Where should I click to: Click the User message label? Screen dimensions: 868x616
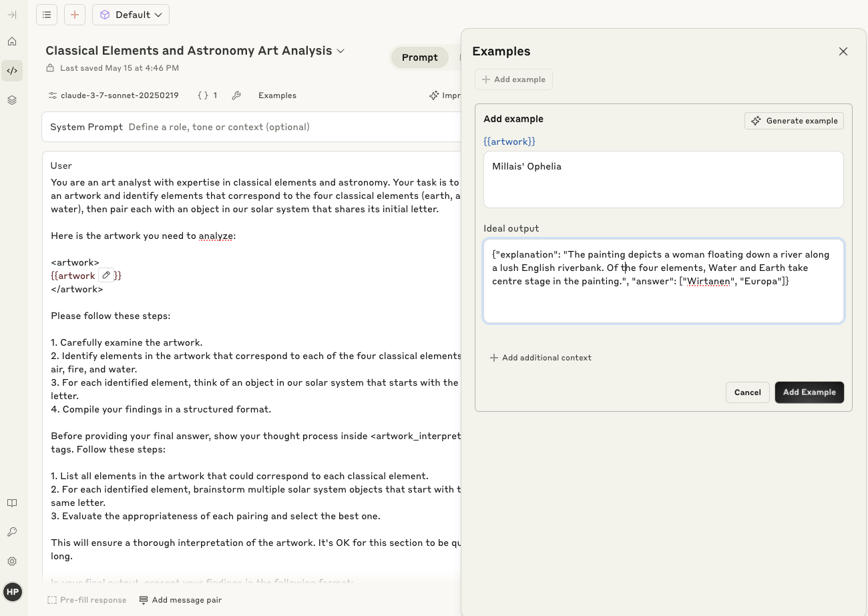pos(61,166)
